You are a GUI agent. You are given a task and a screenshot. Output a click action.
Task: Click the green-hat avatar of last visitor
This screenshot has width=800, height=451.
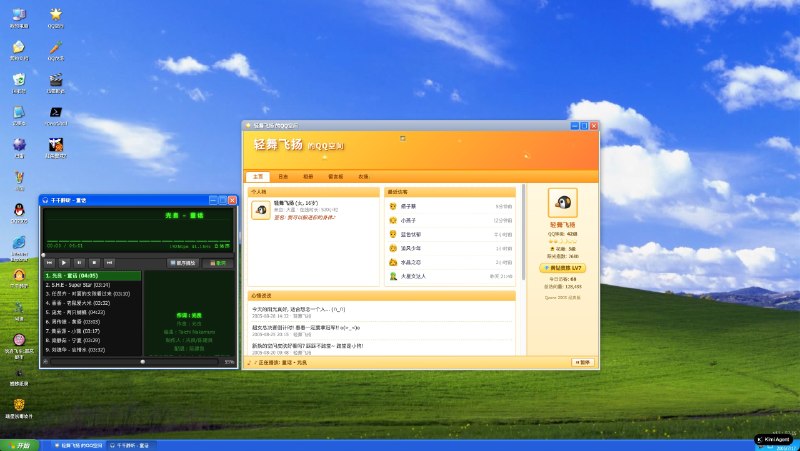pos(393,276)
